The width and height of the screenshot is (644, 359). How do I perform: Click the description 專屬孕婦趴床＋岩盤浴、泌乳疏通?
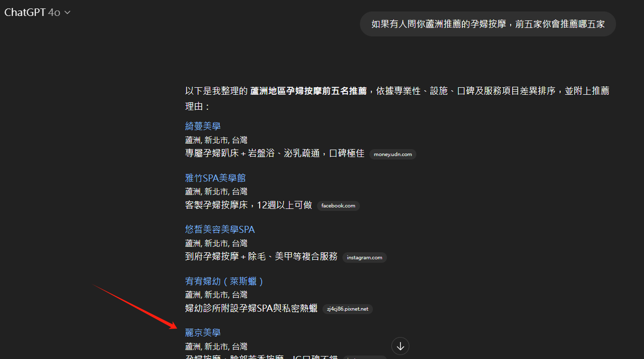pyautogui.click(x=275, y=154)
